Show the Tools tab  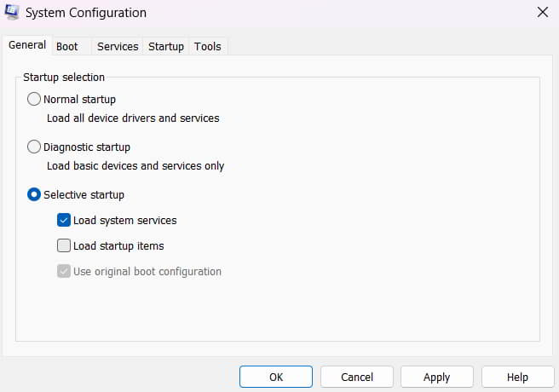pos(207,46)
